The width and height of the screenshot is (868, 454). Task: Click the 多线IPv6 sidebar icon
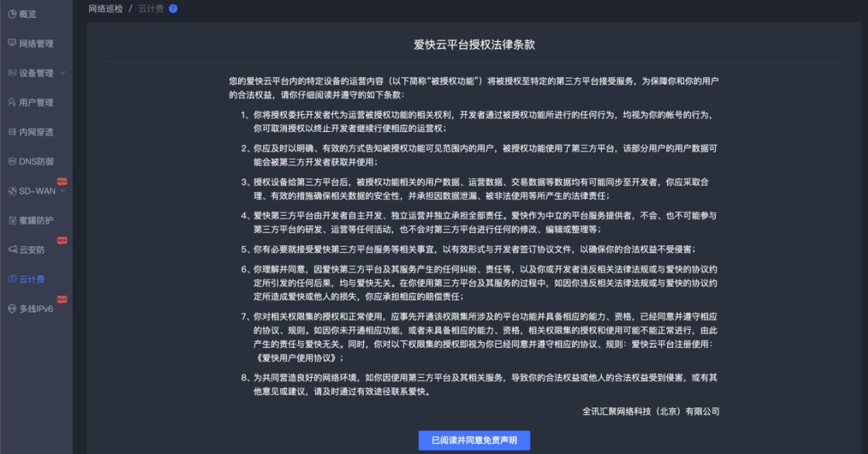point(12,308)
